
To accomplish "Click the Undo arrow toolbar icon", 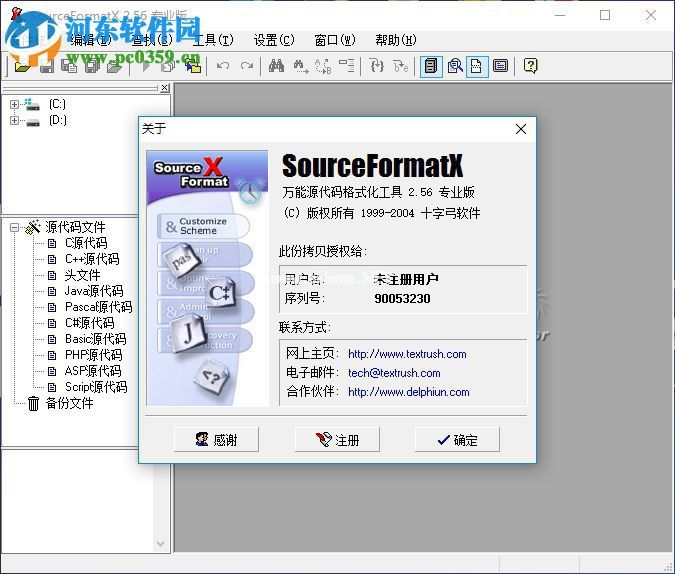I will 223,66.
